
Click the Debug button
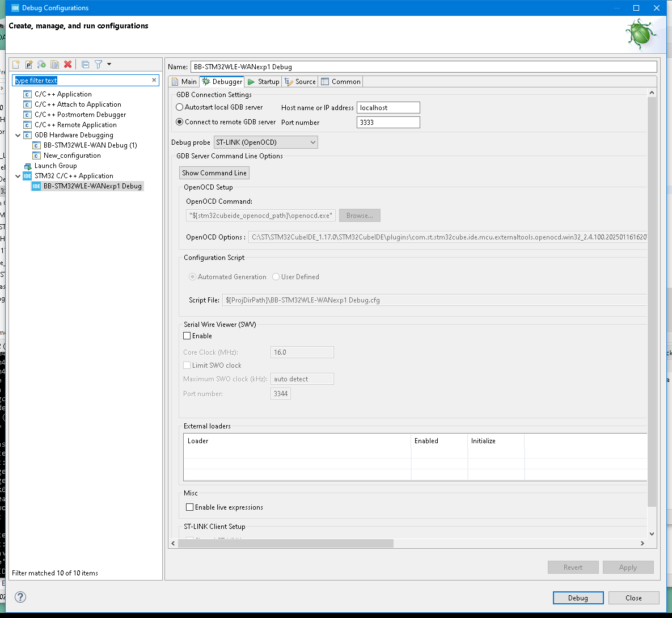[x=578, y=598]
